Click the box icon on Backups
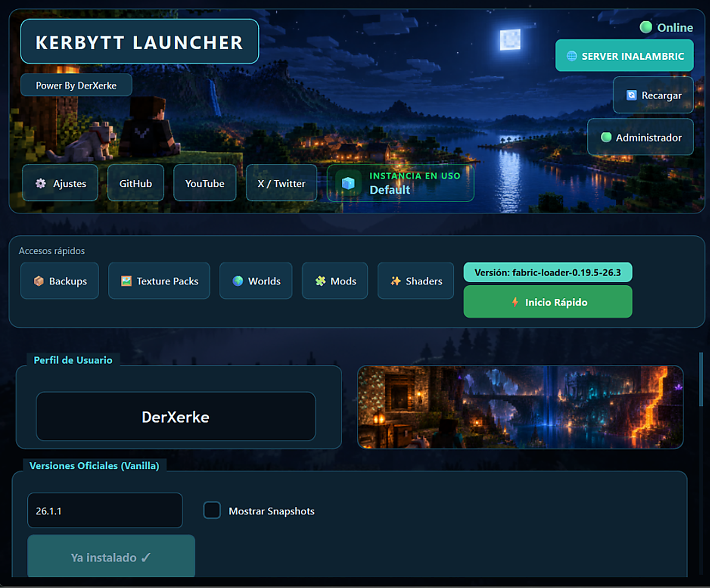 (39, 281)
